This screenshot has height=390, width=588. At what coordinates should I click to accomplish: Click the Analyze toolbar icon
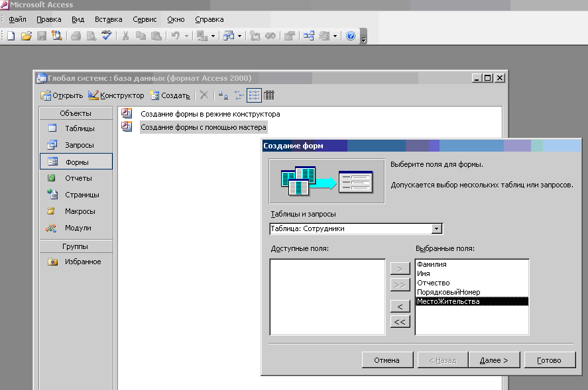pyautogui.click(x=229, y=36)
